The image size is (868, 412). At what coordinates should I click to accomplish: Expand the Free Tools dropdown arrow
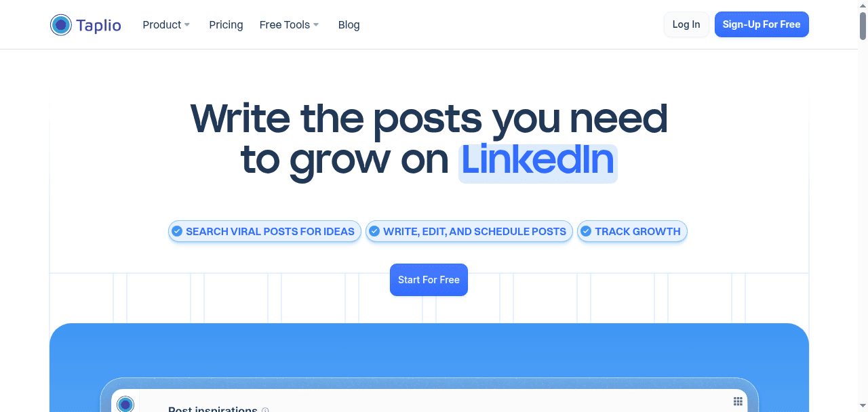pos(316,25)
